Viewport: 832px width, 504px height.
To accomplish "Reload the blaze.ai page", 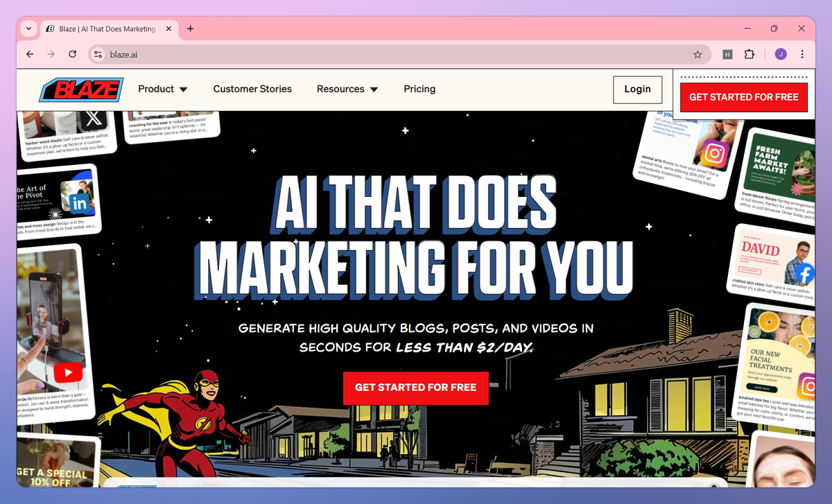I will 72,54.
